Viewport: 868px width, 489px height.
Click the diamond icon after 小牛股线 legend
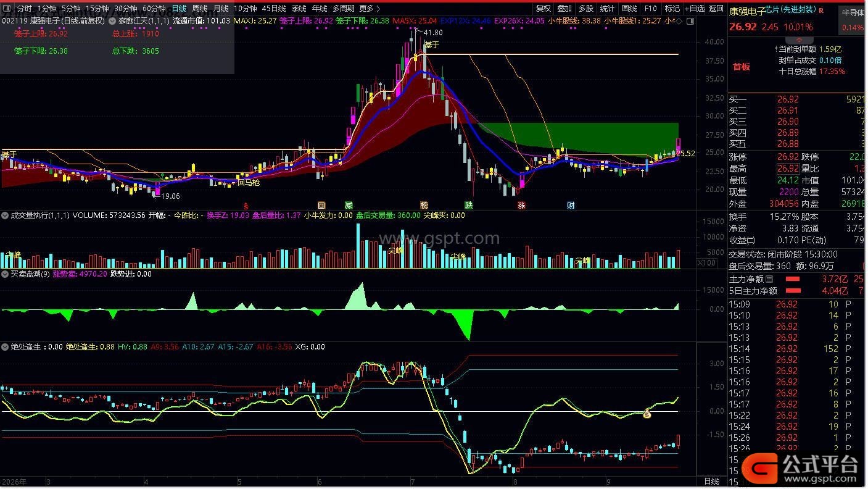[679, 21]
